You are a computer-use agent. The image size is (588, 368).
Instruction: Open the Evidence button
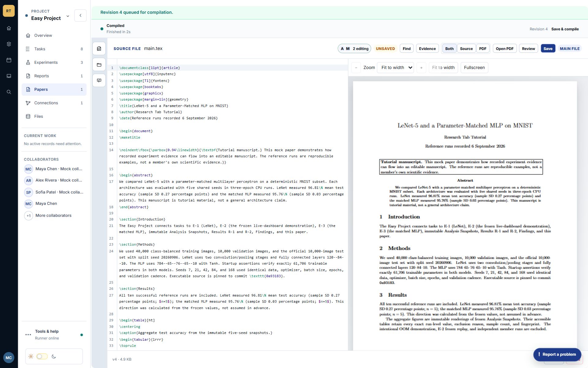tap(427, 48)
